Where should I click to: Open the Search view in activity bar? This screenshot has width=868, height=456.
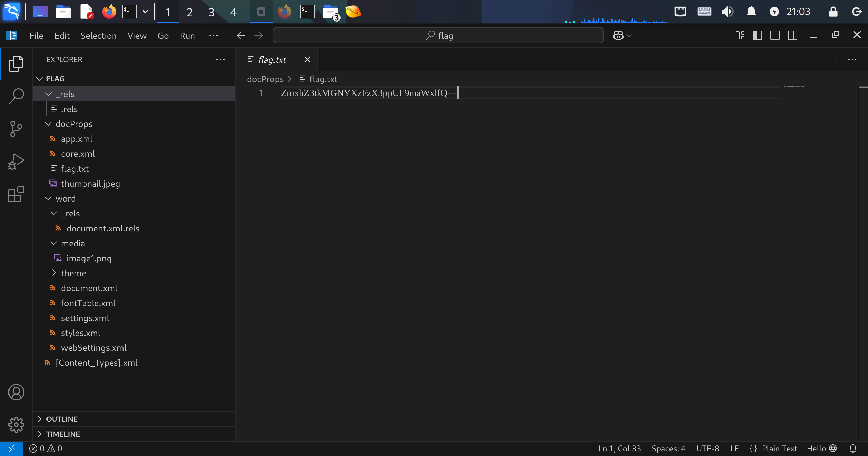pyautogui.click(x=16, y=96)
